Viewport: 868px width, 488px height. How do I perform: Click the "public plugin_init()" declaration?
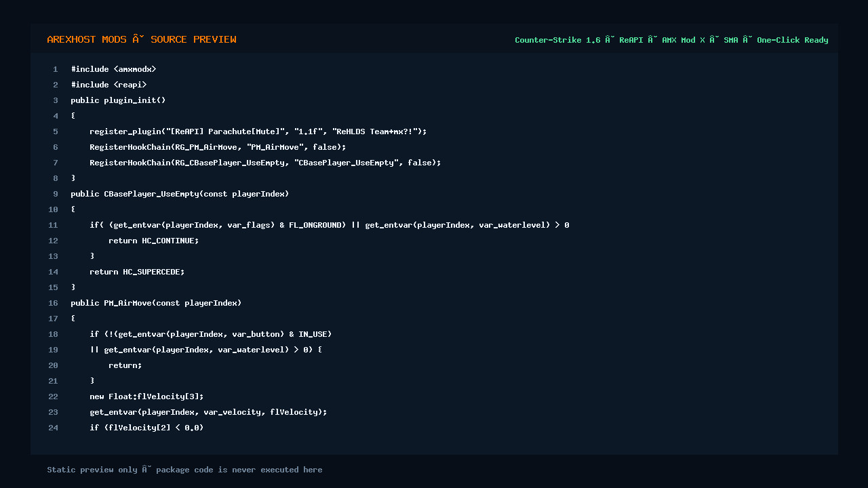119,100
